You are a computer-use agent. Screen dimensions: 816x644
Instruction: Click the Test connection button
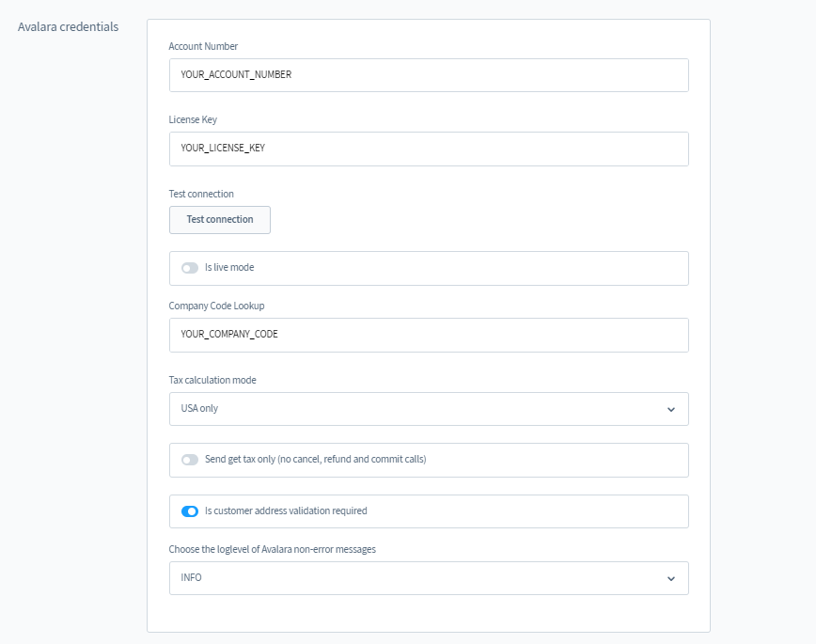pyautogui.click(x=220, y=220)
